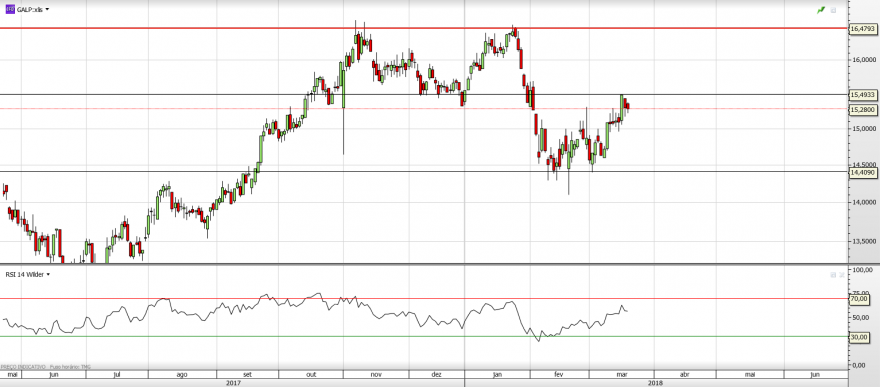The width and height of the screenshot is (880, 387).
Task: Maximize the price chart panel
Action: pyautogui.click(x=833, y=10)
